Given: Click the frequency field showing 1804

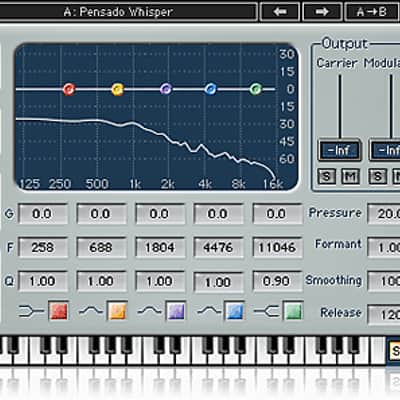Looking at the screenshot, I should pyautogui.click(x=160, y=248).
